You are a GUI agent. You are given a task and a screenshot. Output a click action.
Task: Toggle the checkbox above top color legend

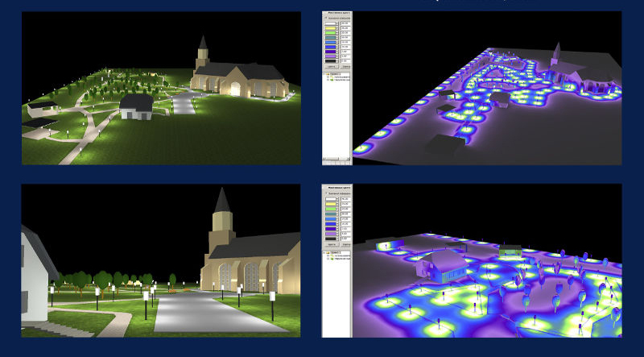(x=326, y=18)
